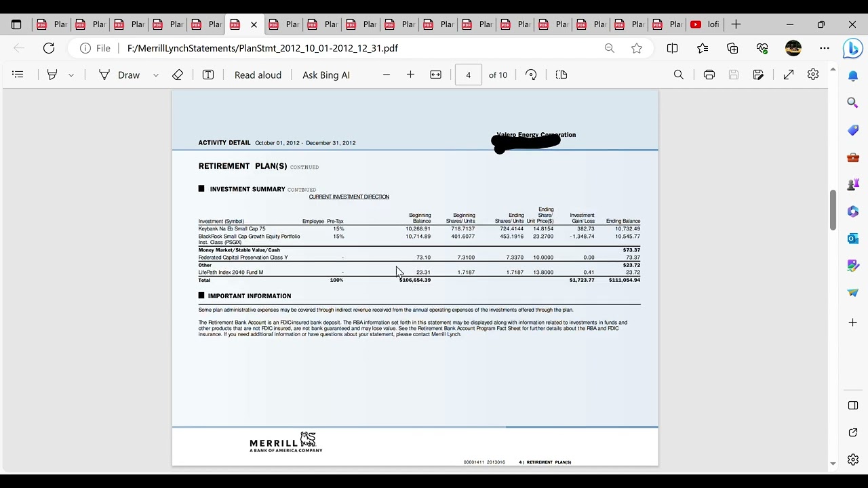Image resolution: width=868 pixels, height=488 pixels.
Task: Expand Draw pen options dropdown
Action: coord(156,75)
